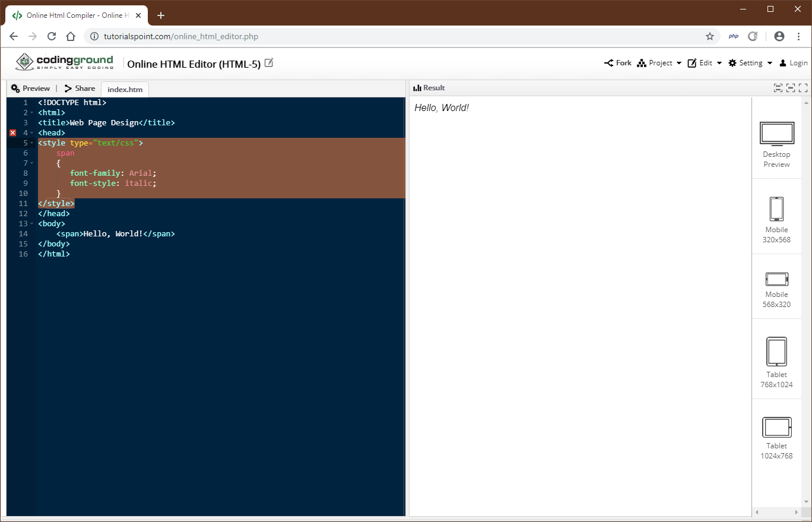812x522 pixels.
Task: Click the Share button
Action: point(80,88)
